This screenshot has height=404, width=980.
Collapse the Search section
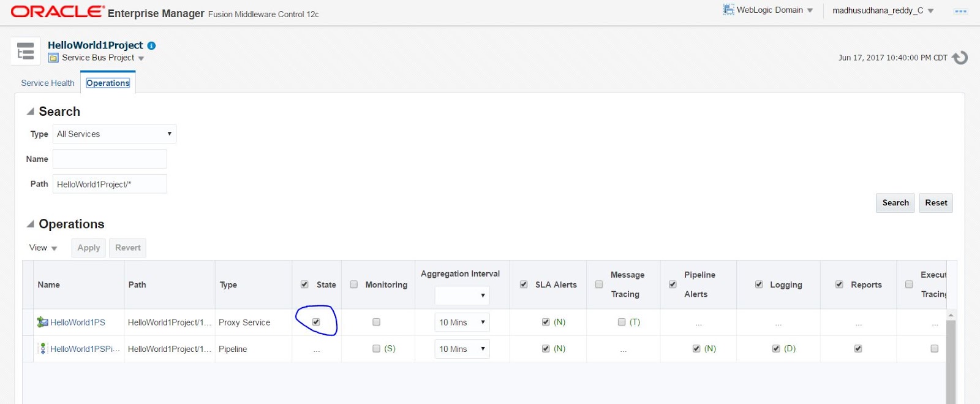[x=30, y=112]
